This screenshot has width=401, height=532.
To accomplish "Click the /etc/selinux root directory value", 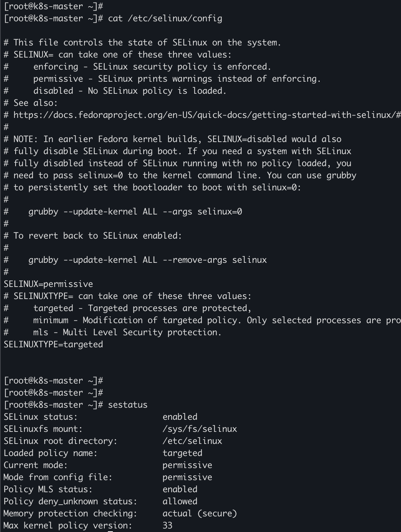I will coord(192,441).
